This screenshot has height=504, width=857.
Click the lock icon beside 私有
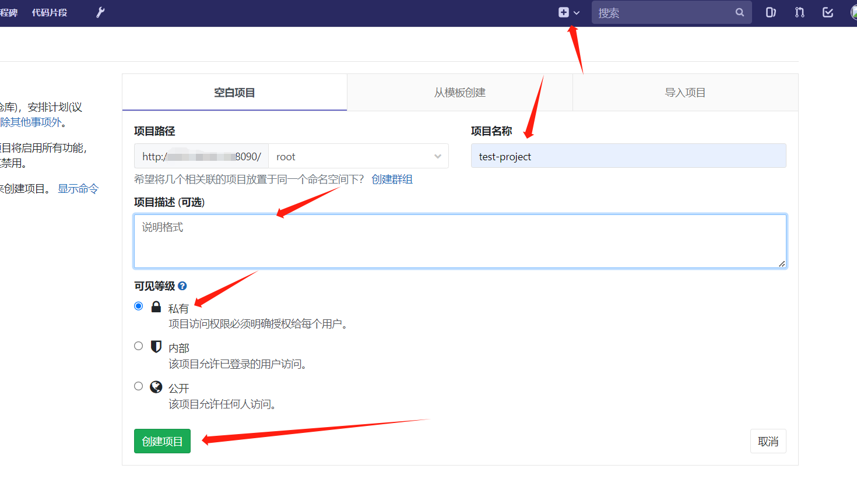point(156,306)
